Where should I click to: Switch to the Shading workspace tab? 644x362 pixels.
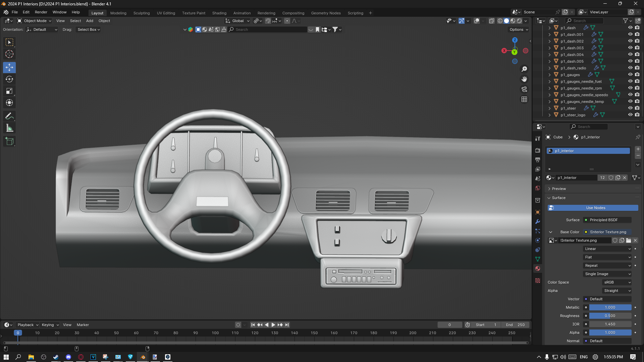[219, 13]
